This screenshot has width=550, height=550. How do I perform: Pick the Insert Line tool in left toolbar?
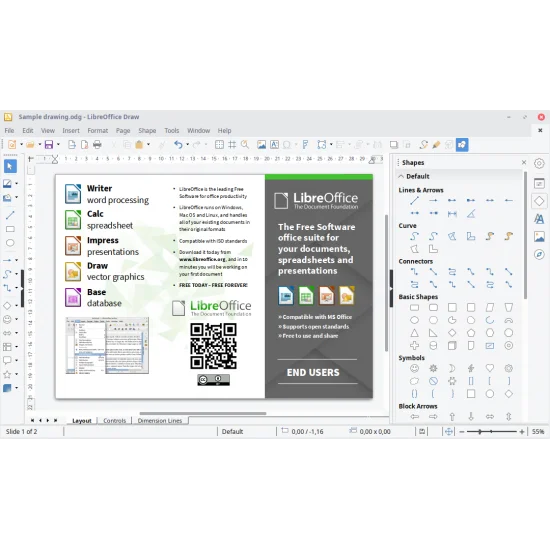[10, 215]
